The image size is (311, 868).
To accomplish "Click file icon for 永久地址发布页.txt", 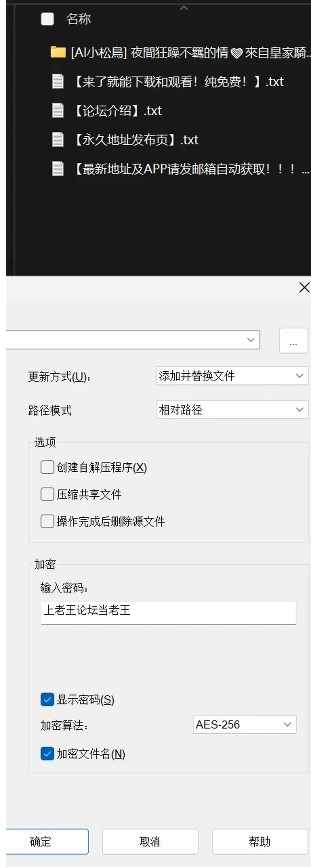I will click(x=58, y=140).
